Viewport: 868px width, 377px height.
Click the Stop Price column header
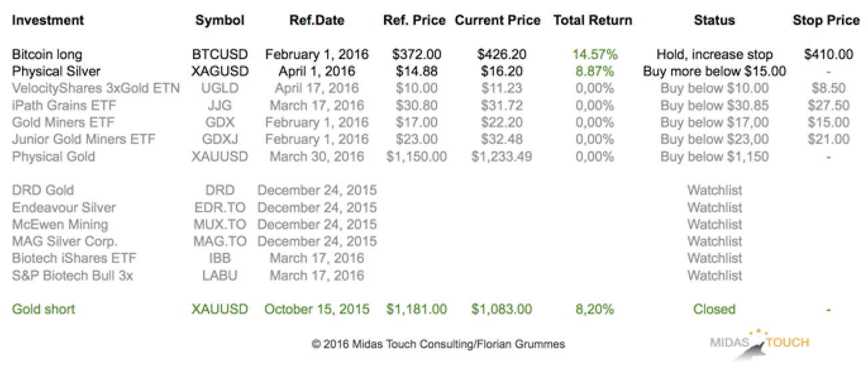[826, 21]
